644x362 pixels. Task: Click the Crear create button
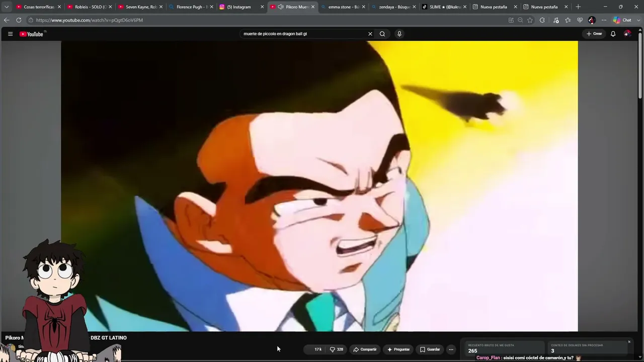click(594, 34)
